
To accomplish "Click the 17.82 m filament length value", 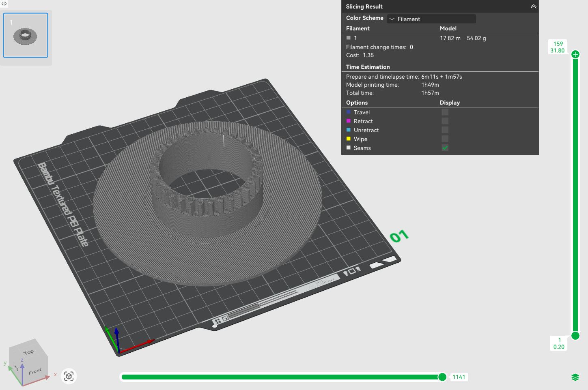I will pos(450,38).
